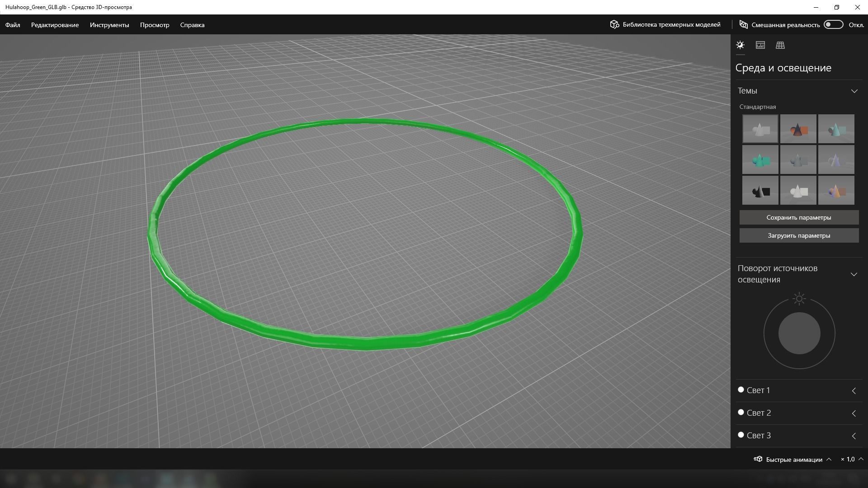Toggle the Mixed reality switch

point(833,24)
